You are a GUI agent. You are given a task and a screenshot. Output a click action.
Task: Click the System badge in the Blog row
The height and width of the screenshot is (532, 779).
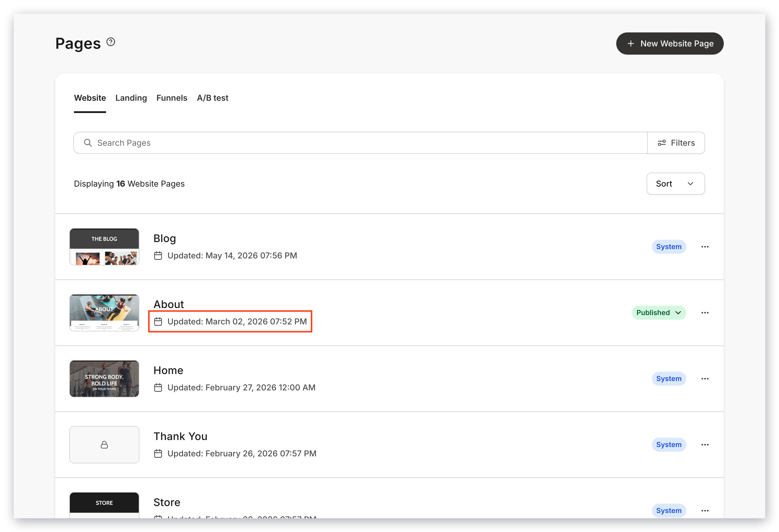click(x=669, y=246)
